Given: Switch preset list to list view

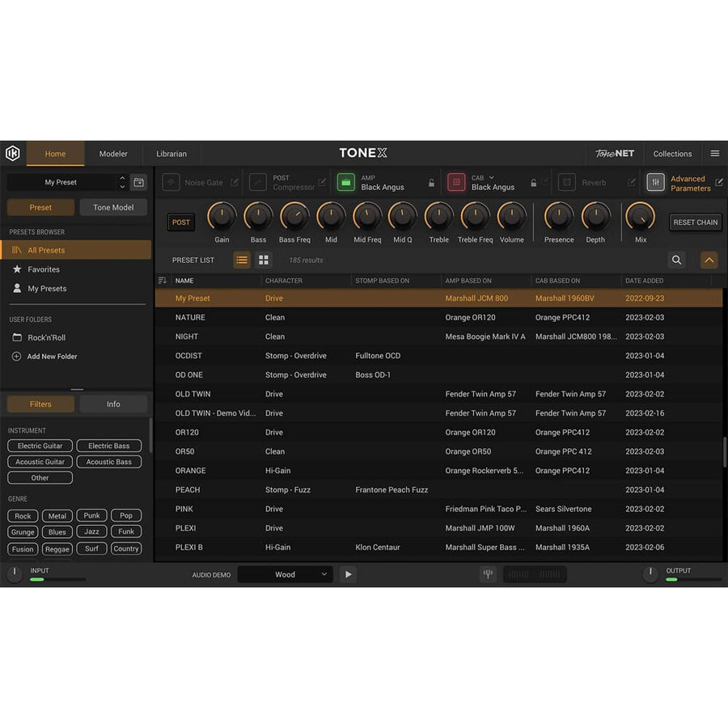Looking at the screenshot, I should click(241, 260).
